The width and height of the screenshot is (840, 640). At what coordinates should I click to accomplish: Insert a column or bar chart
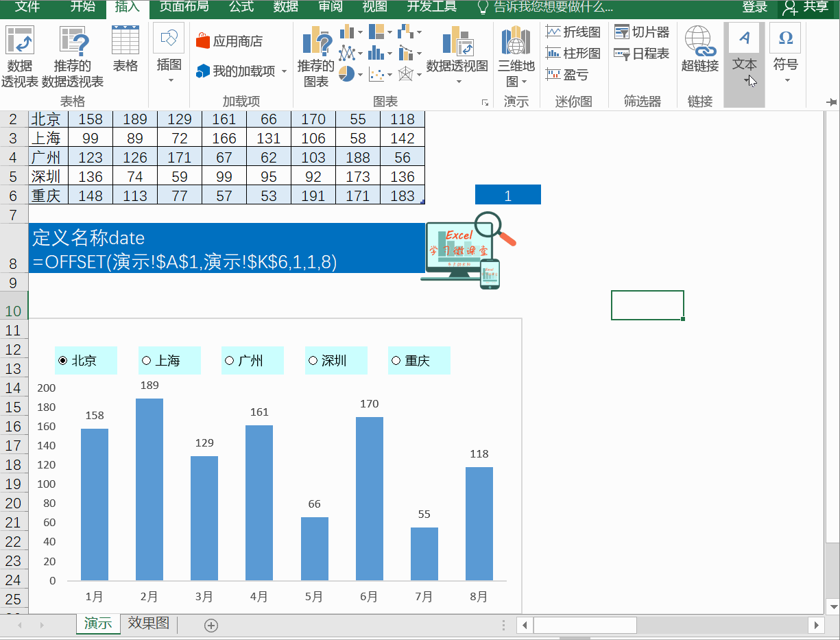(351, 32)
